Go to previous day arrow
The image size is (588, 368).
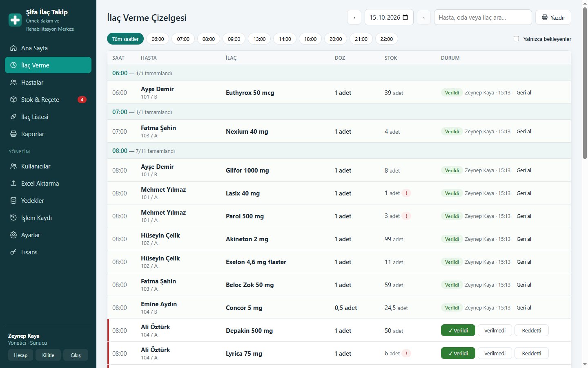click(354, 18)
